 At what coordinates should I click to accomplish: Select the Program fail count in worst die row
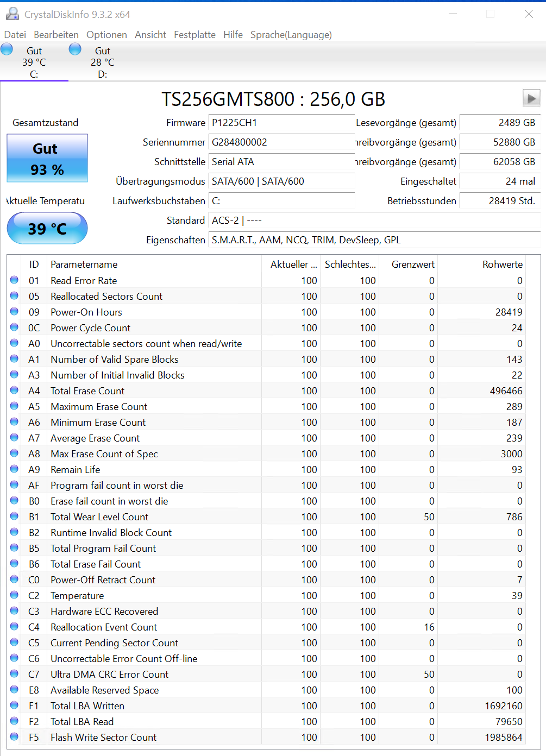tap(267, 485)
